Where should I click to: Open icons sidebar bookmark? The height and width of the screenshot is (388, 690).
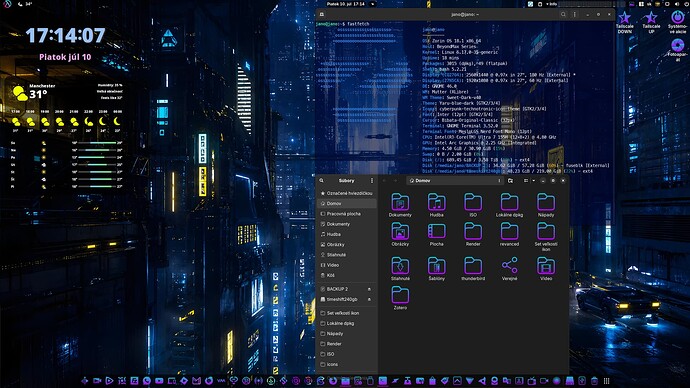[x=347, y=364]
